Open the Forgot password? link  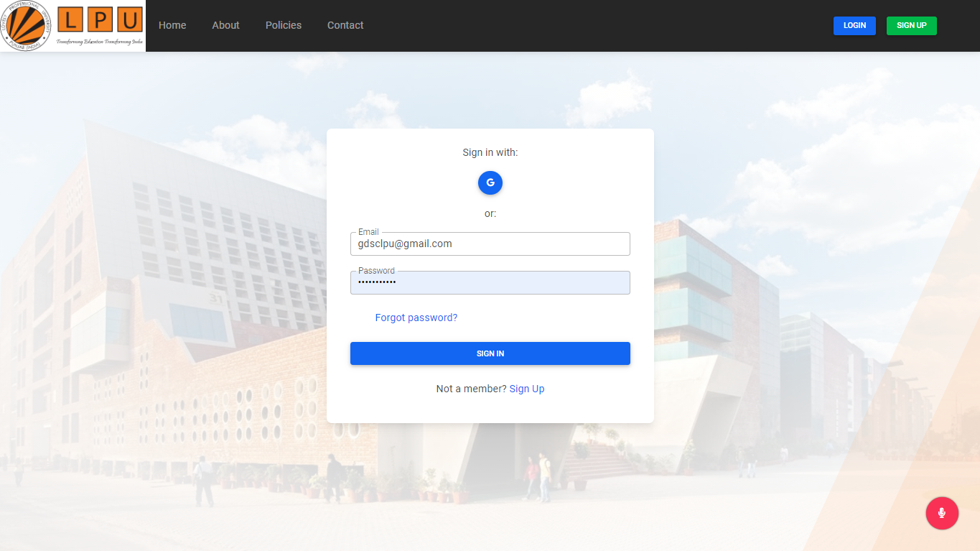click(416, 318)
